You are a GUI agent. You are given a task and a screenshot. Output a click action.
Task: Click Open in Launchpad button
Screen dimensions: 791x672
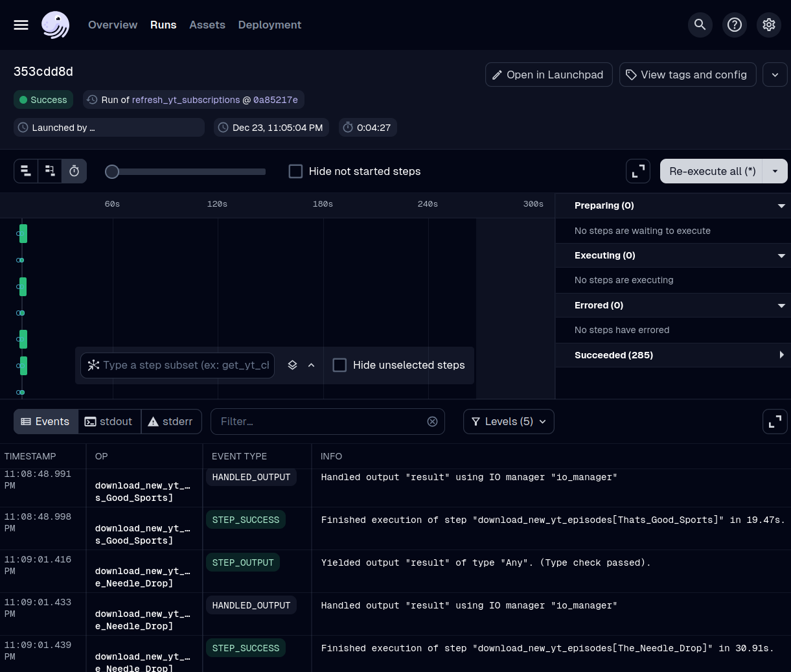click(548, 75)
